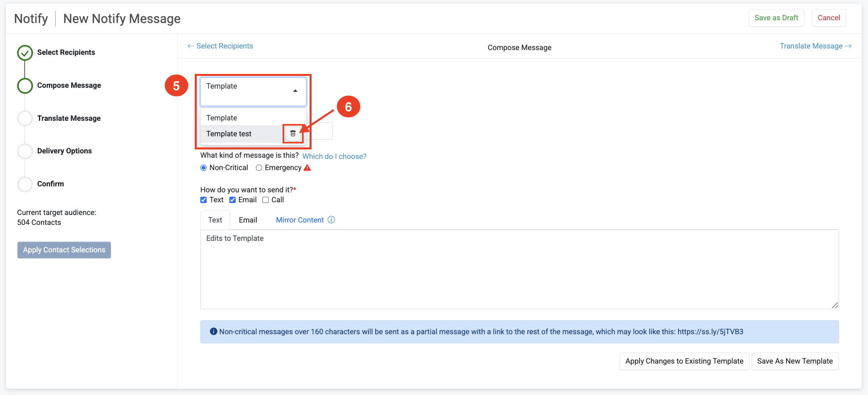Proceed via Translate Message link
868x395 pixels.
click(x=816, y=46)
